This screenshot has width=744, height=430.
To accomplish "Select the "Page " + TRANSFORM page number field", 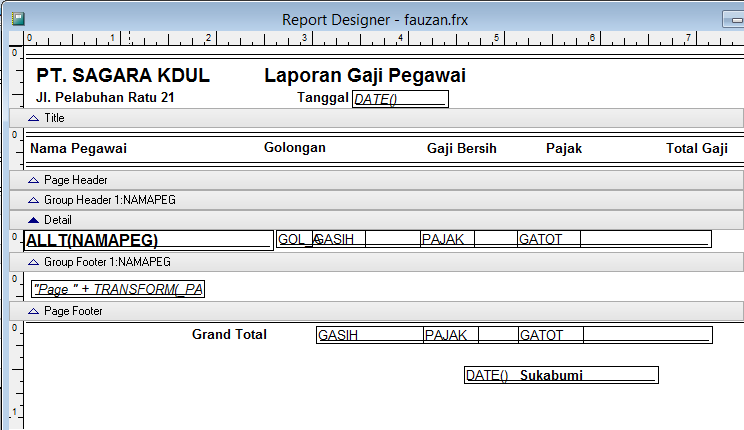I will click(x=118, y=289).
